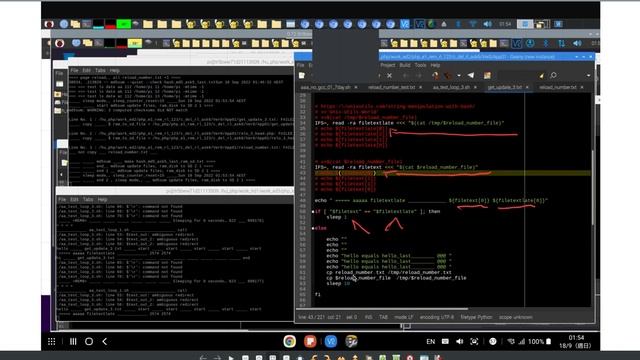
Task: Open the File menu in Geany
Action: point(300,65)
